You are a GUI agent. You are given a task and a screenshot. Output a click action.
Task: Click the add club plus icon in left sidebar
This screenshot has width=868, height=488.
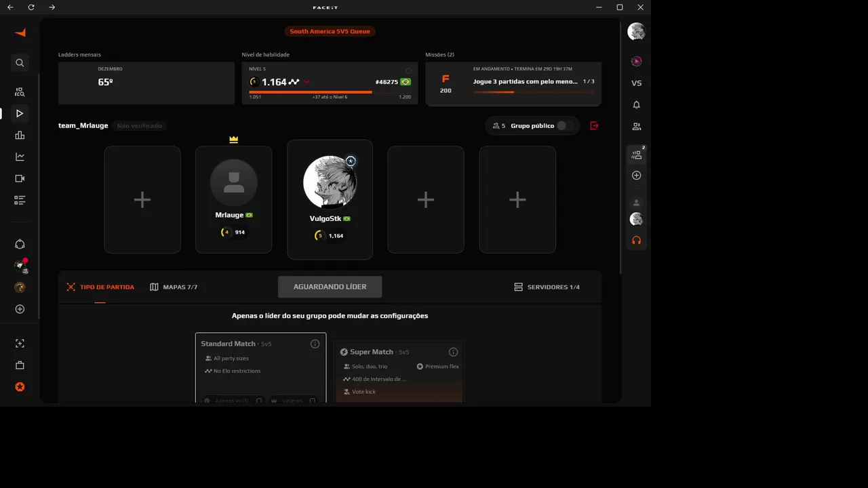coord(20,309)
